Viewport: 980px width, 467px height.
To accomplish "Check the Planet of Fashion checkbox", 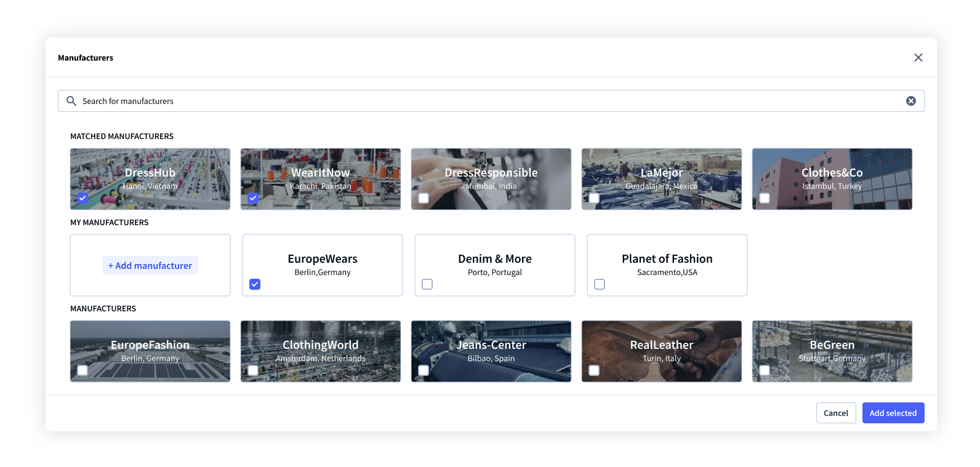I will (x=600, y=284).
